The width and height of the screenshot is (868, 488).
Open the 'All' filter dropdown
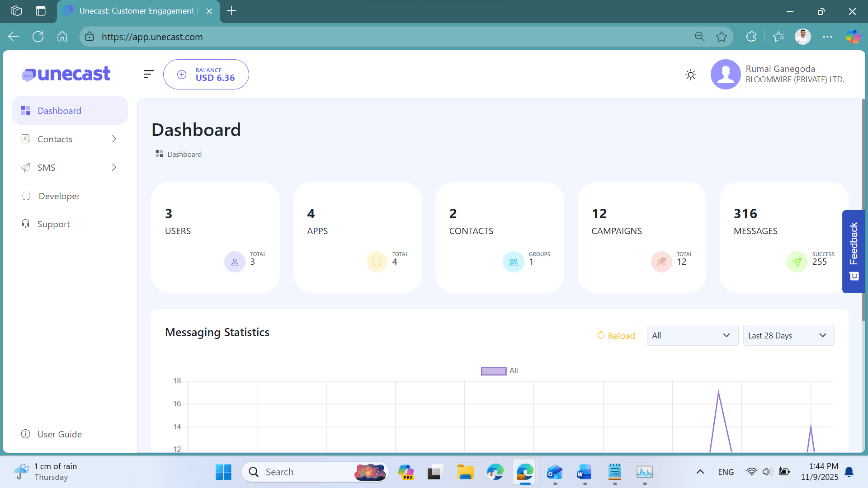pos(692,335)
